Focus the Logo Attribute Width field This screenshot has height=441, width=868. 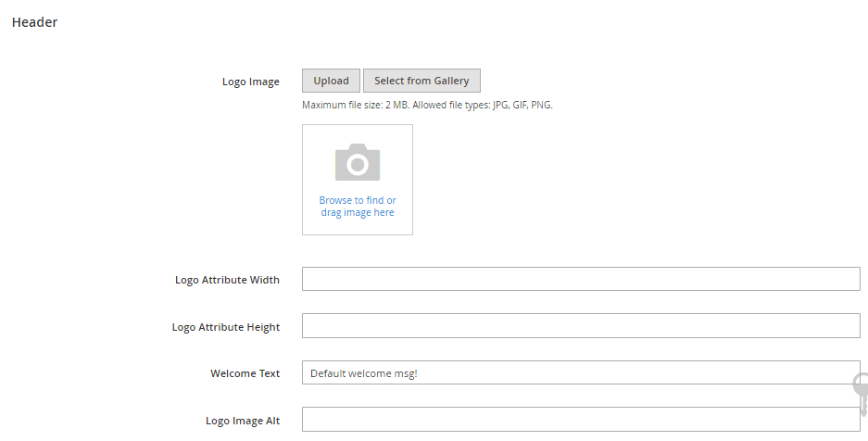581,279
